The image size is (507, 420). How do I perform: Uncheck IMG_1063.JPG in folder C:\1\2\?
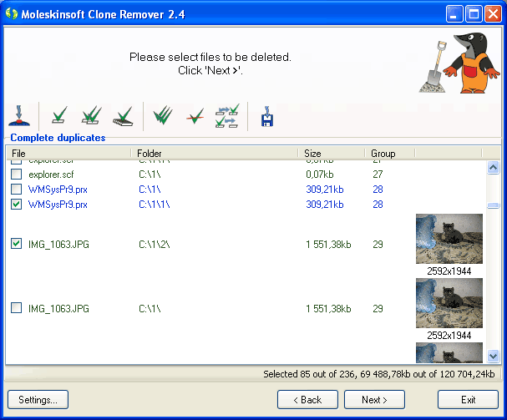pyautogui.click(x=16, y=244)
